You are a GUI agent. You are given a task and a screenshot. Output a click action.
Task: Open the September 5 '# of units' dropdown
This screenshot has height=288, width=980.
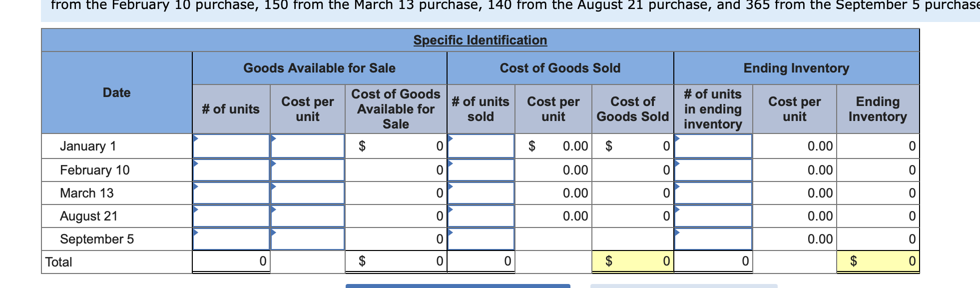[196, 232]
